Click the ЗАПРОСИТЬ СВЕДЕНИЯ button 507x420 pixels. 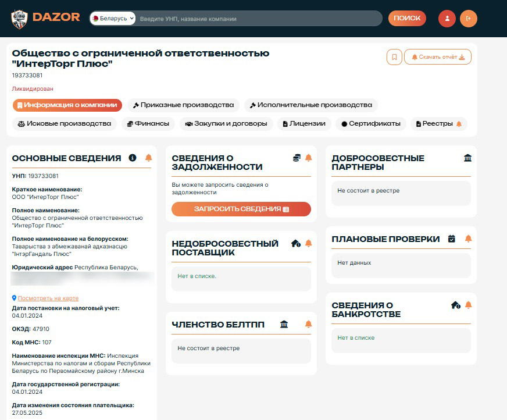241,209
